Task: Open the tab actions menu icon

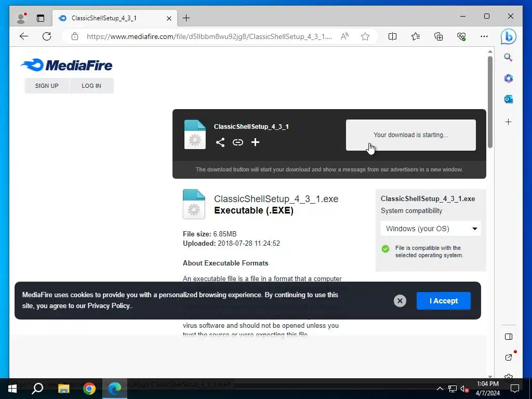Action: pos(41,18)
